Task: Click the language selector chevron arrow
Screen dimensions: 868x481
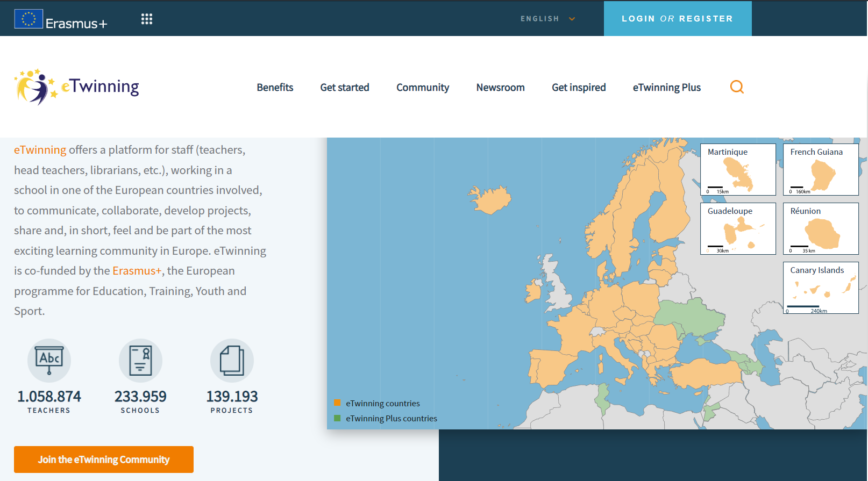Action: pos(572,19)
